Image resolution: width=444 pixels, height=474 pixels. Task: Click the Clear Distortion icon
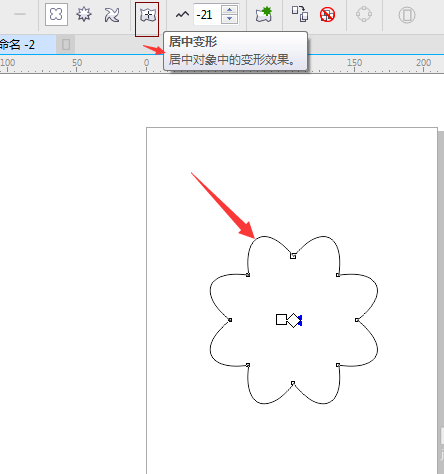pyautogui.click(x=327, y=15)
